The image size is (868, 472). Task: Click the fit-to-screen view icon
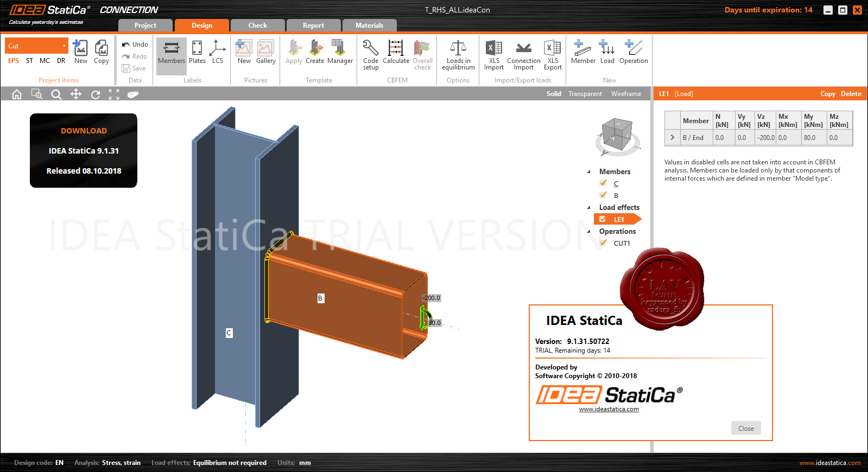point(114,94)
